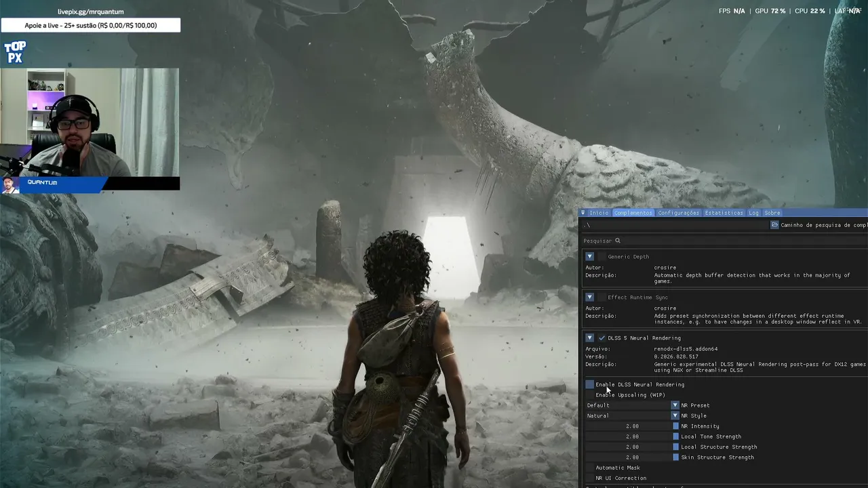Collapse the ReShade overlay window triangle
The width and height of the screenshot is (868, 488).
tap(583, 213)
